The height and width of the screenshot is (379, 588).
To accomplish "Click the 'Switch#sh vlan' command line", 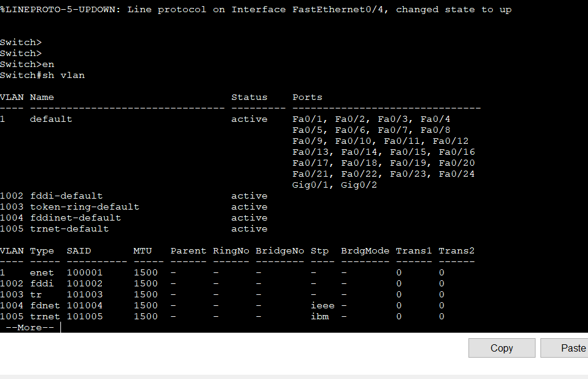I will [42, 76].
